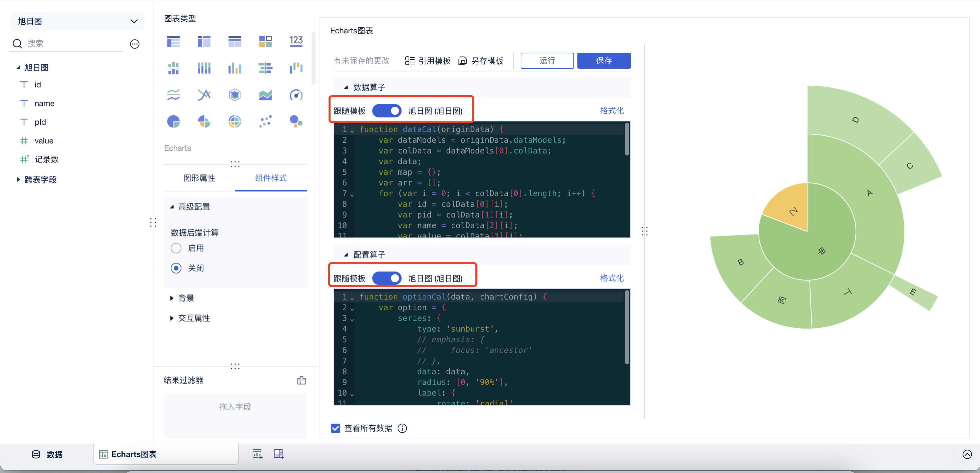Screen dimensions: 980x473
Task: Uncheck the 查看所有数据 checkbox
Action: click(x=335, y=428)
